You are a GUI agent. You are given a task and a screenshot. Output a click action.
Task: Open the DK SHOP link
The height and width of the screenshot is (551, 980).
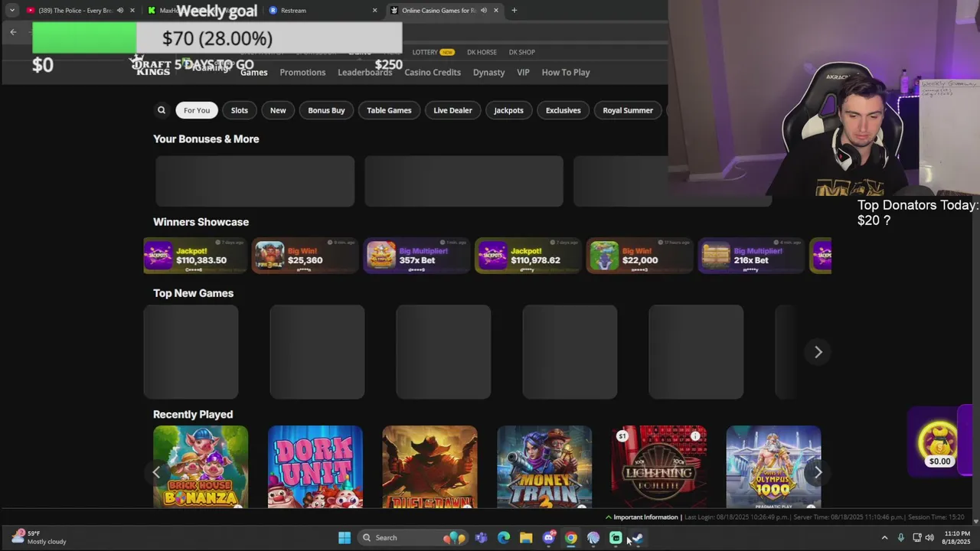point(521,52)
